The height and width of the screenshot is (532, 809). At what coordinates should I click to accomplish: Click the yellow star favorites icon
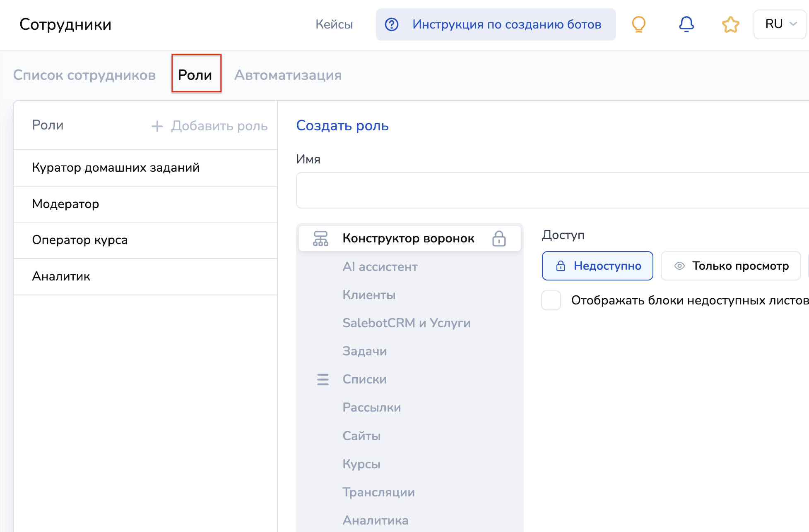coord(730,24)
